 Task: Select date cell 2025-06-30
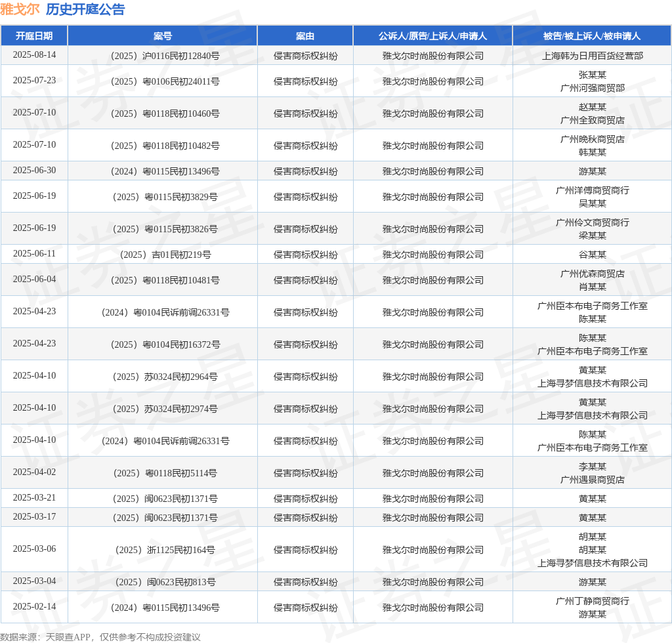pos(34,170)
